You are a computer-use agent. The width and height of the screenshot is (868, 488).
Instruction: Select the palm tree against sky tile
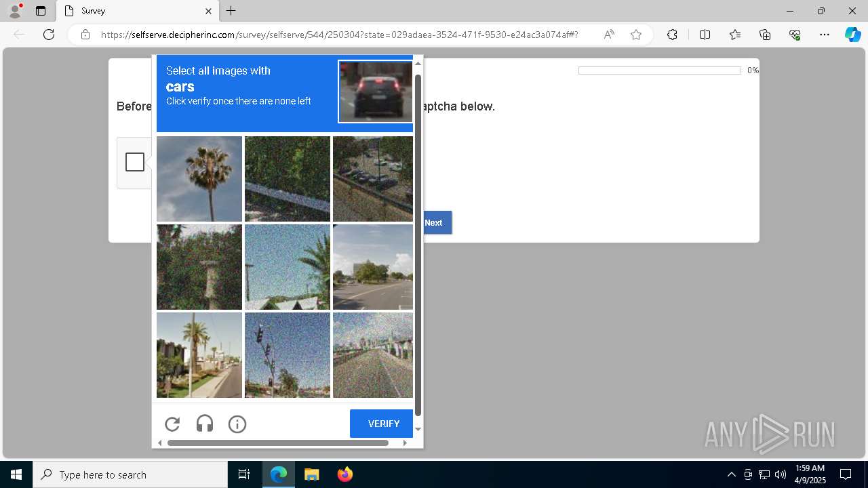[199, 179]
